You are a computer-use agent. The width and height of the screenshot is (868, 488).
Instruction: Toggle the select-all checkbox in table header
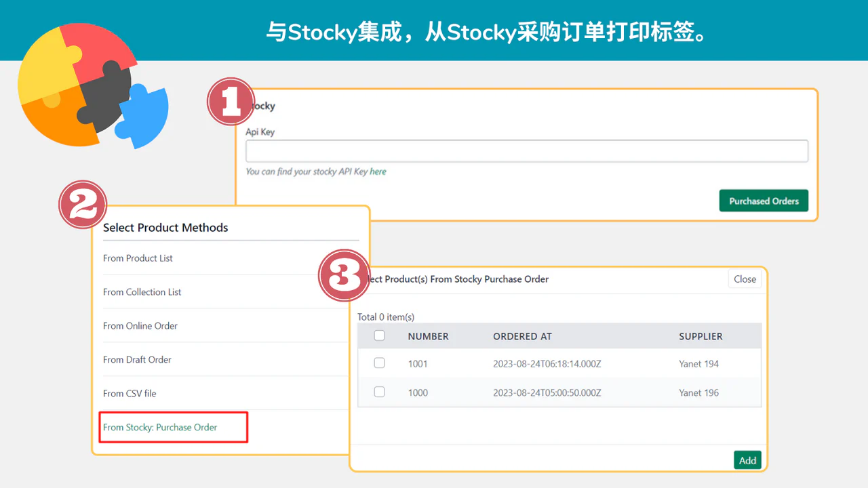click(x=380, y=335)
